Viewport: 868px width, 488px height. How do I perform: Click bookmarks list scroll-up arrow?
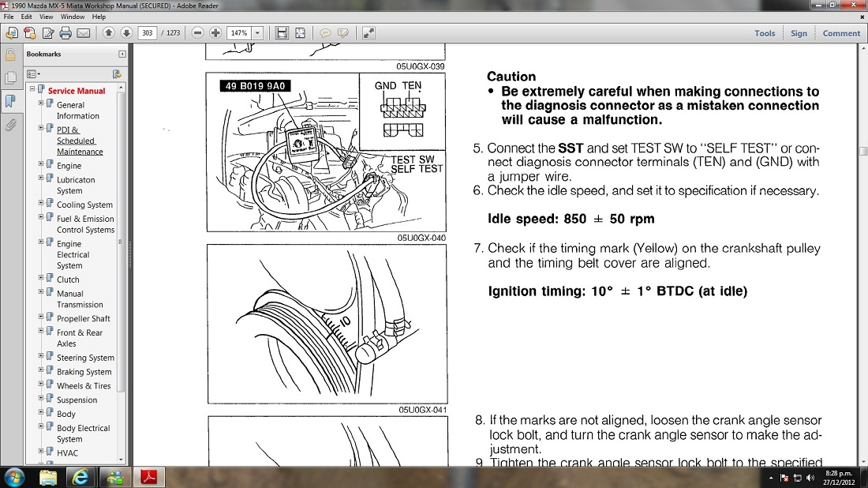tap(121, 88)
